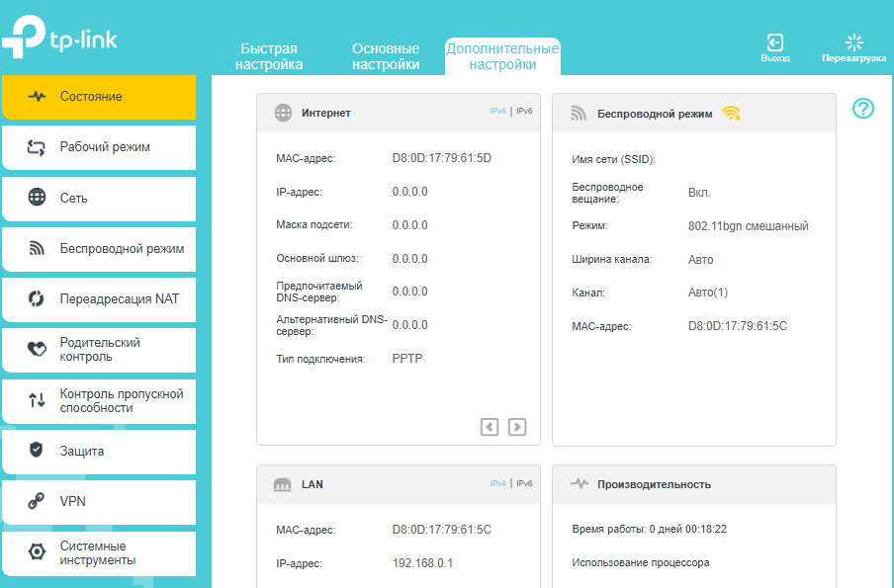Open the Быстрая настройка tab
Image resolution: width=894 pixels, height=588 pixels.
point(269,56)
